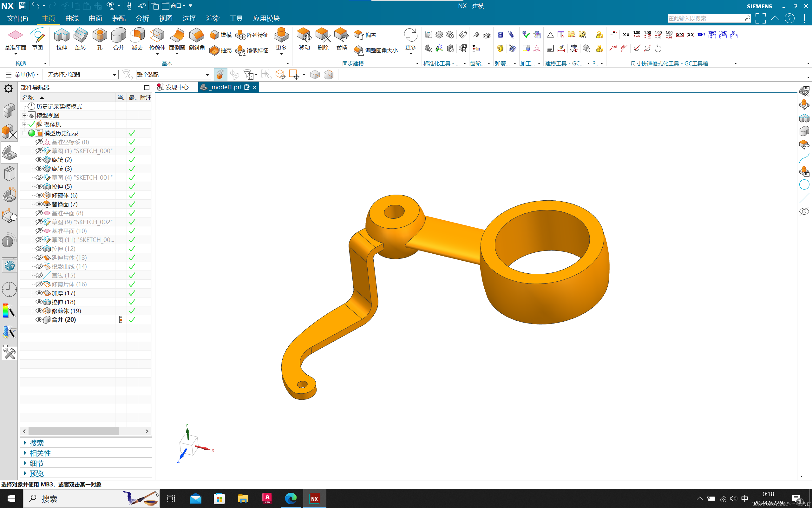
Task: Select the Extrude (拉伸) tool in ribbon
Action: click(x=62, y=39)
